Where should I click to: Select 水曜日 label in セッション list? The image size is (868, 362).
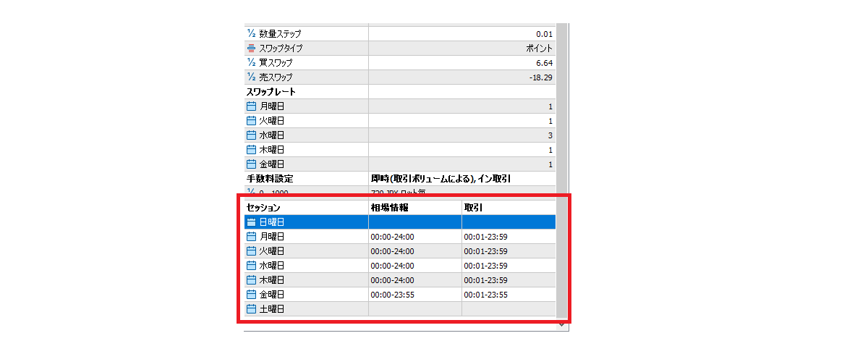[x=272, y=265]
